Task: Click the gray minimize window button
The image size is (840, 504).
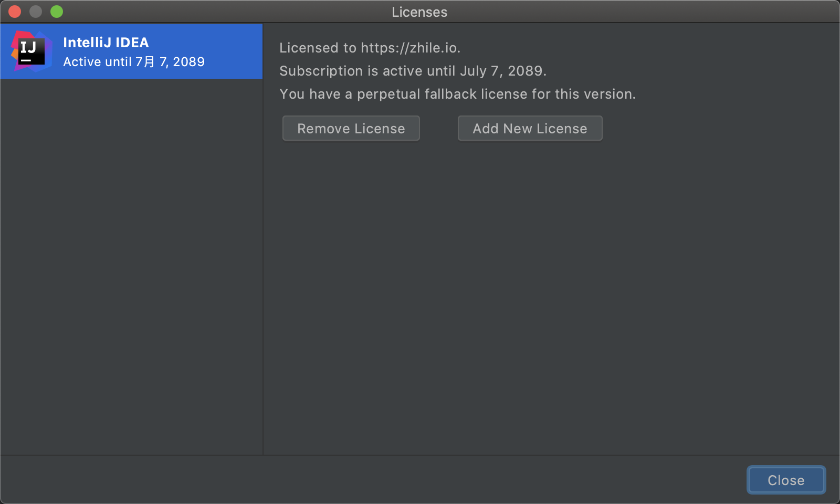Action: click(36, 12)
